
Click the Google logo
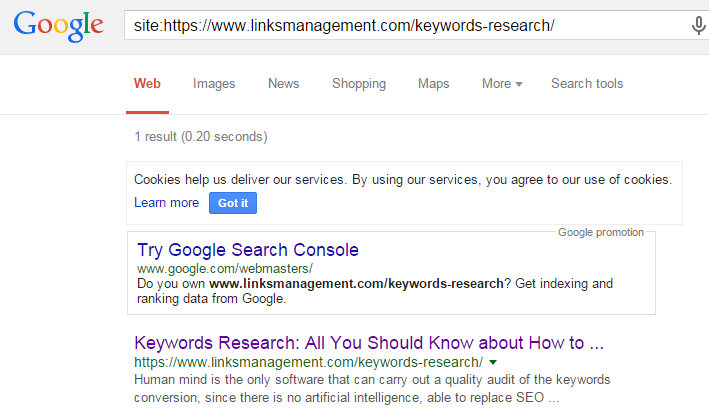point(58,26)
